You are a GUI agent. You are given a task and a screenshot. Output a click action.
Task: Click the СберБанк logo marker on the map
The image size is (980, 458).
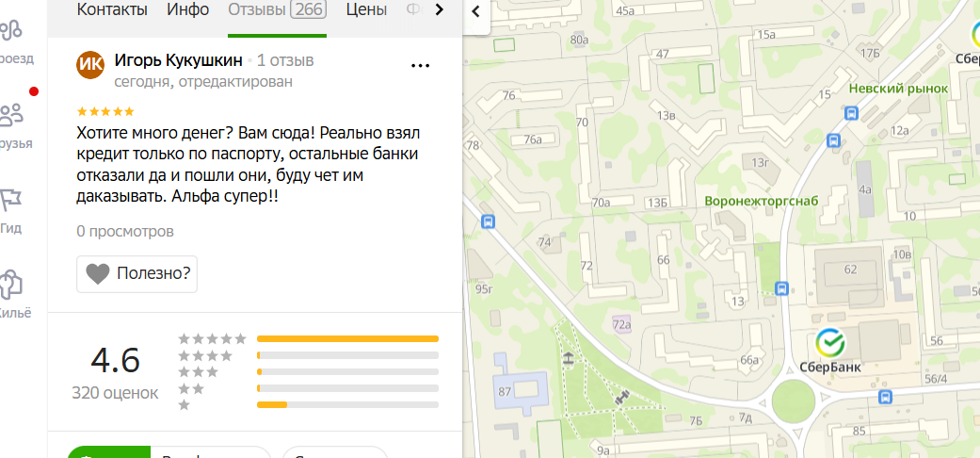tap(830, 343)
